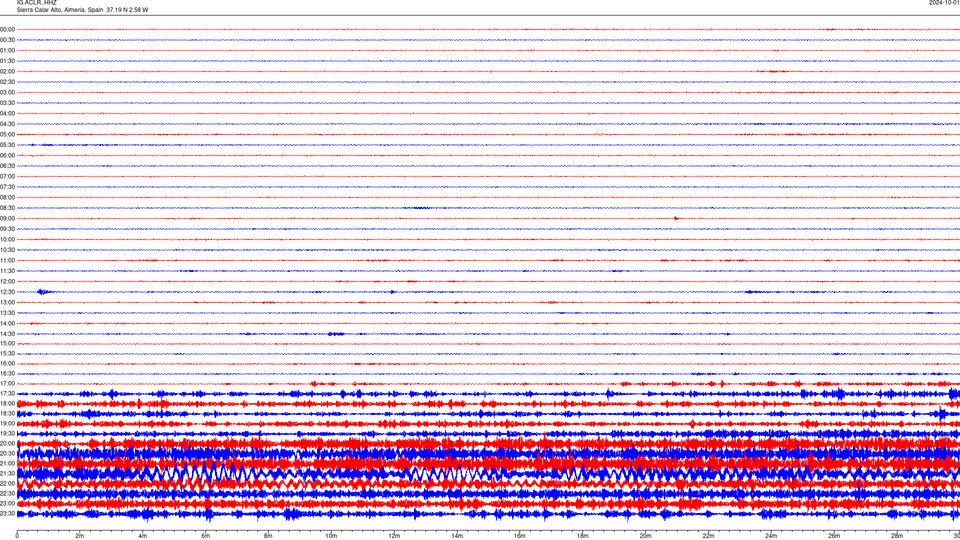The width and height of the screenshot is (960, 540).
Task: Click the '18:00' time label
Action: [7, 403]
